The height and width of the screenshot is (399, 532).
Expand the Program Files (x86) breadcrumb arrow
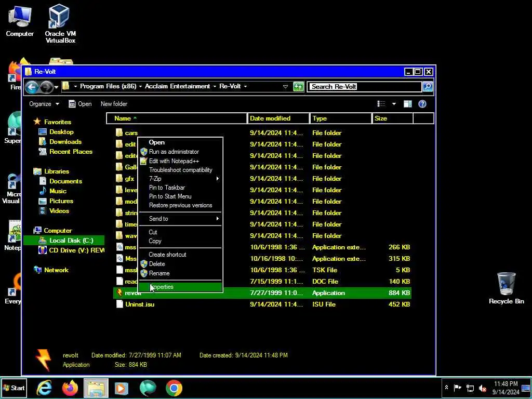[x=140, y=87]
